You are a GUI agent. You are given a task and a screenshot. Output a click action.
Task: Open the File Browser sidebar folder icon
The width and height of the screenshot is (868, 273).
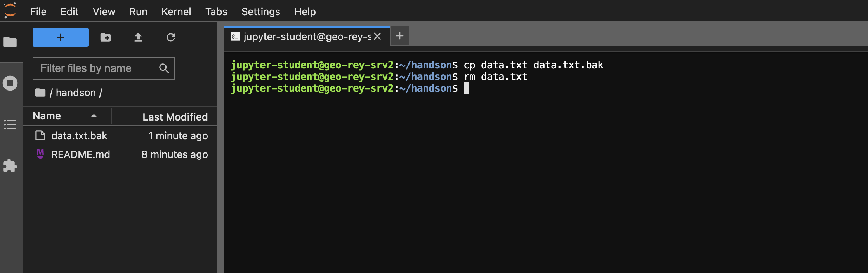[10, 42]
